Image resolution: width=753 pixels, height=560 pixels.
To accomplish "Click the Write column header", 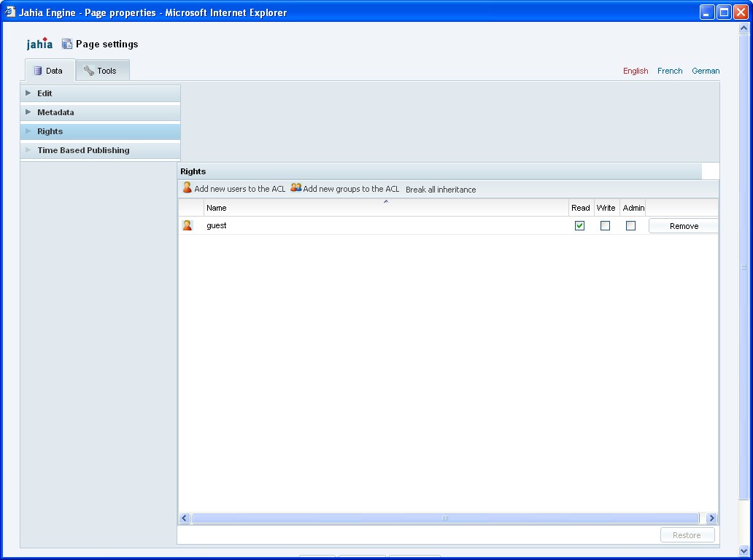I will [606, 208].
